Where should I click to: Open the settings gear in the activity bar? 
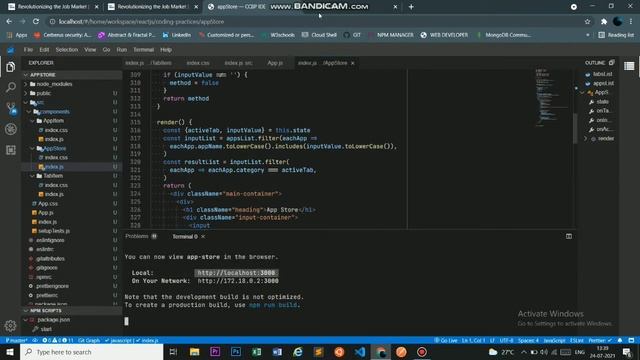[10, 325]
